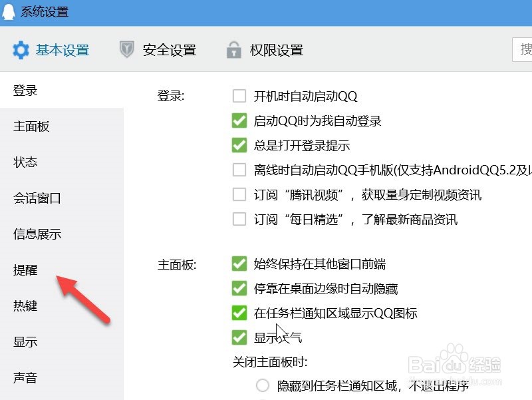Click the 主面板: section label
532x400 pixels.
point(177,264)
